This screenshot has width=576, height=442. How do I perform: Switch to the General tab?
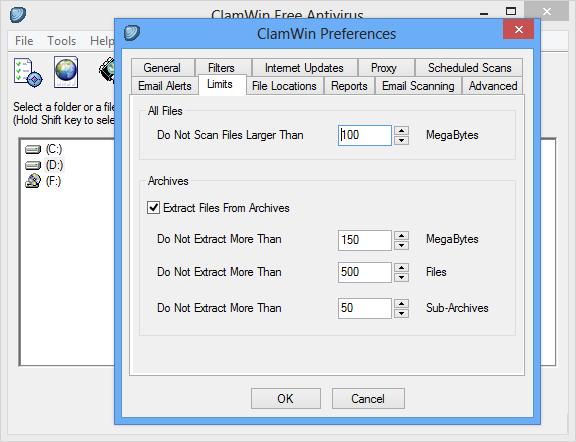[162, 68]
